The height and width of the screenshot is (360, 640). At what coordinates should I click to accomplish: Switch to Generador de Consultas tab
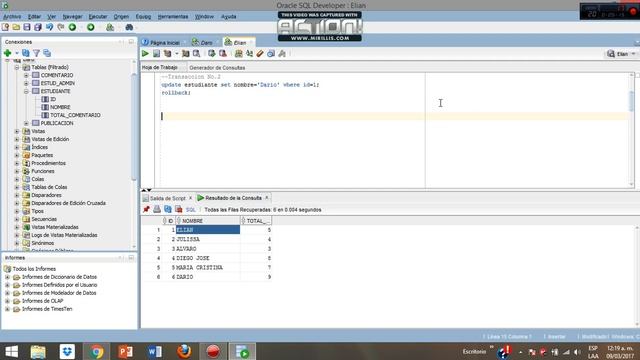(x=217, y=68)
